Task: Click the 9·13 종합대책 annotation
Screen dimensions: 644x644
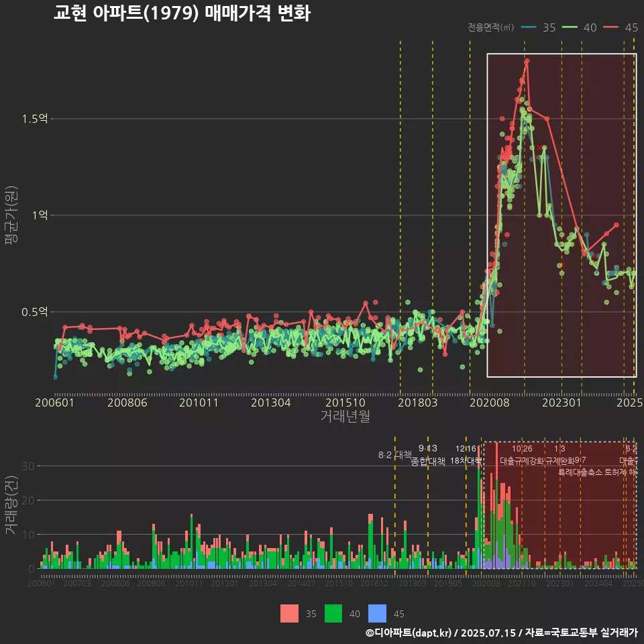Action: tap(427, 455)
